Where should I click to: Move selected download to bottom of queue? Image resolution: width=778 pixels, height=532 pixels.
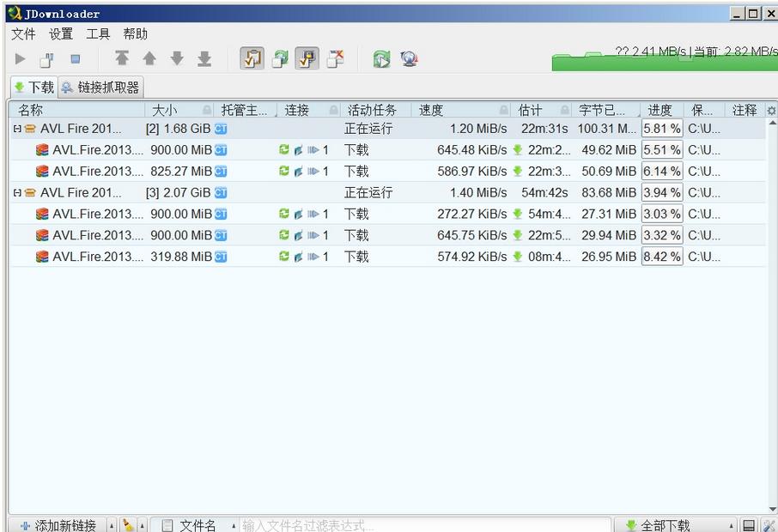tap(204, 58)
